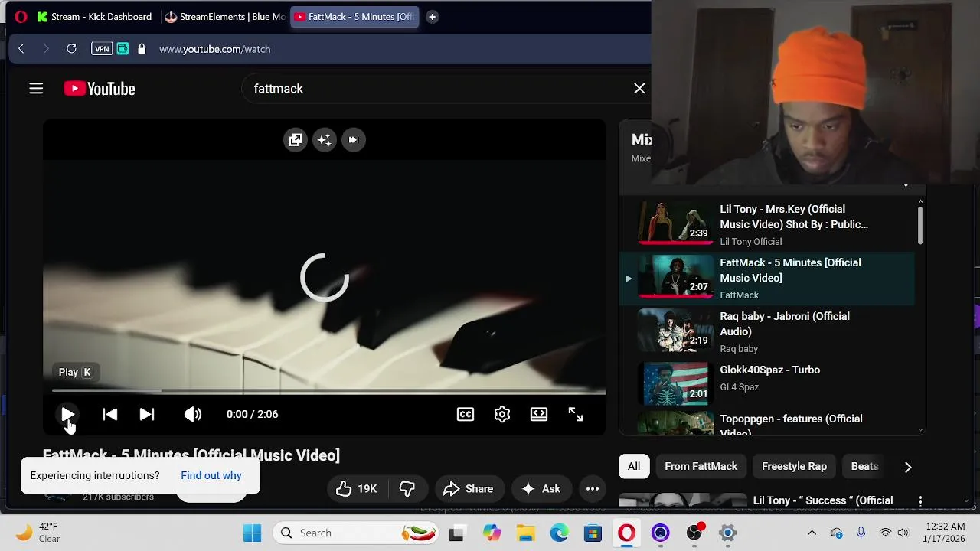This screenshot has width=980, height=551.
Task: Toggle closed captions CC
Action: (x=465, y=414)
